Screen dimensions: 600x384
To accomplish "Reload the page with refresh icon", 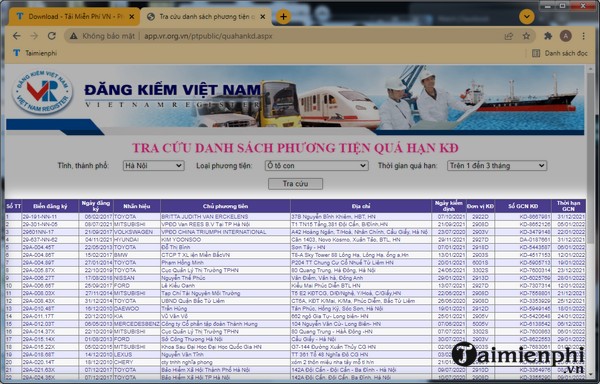I will pyautogui.click(x=52, y=36).
